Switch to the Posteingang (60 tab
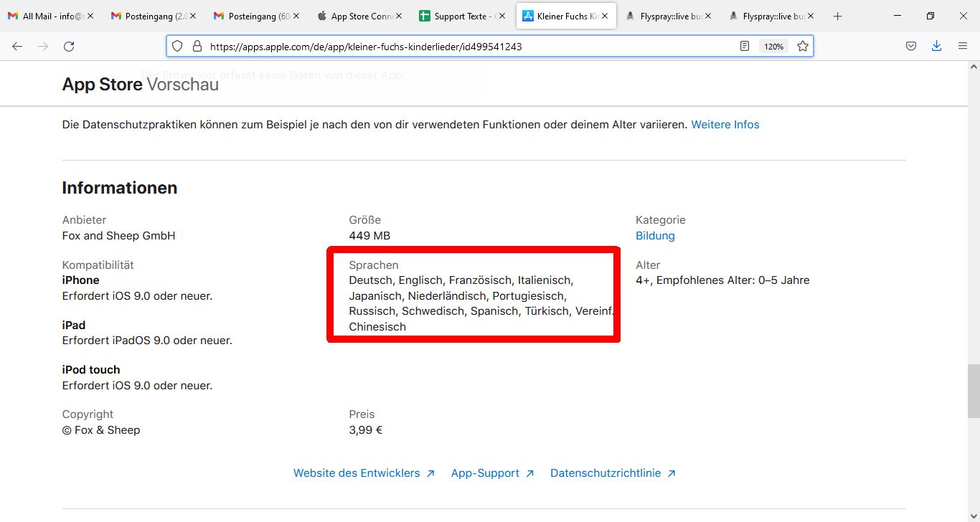Image resolution: width=980 pixels, height=522 pixels. pyautogui.click(x=255, y=16)
